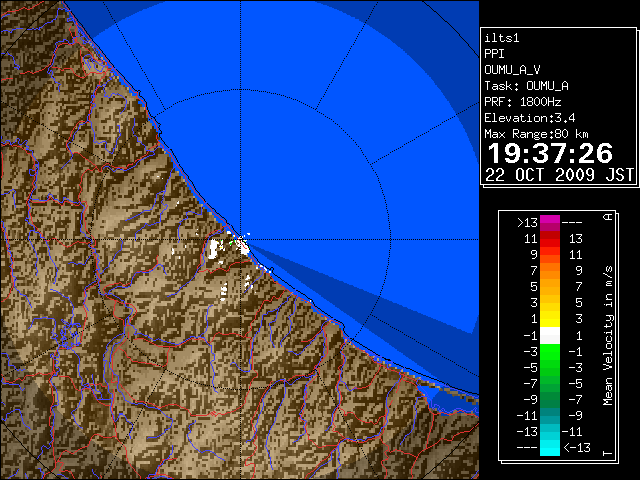
Task: Click the 'PPI' scan type text
Action: click(x=494, y=54)
